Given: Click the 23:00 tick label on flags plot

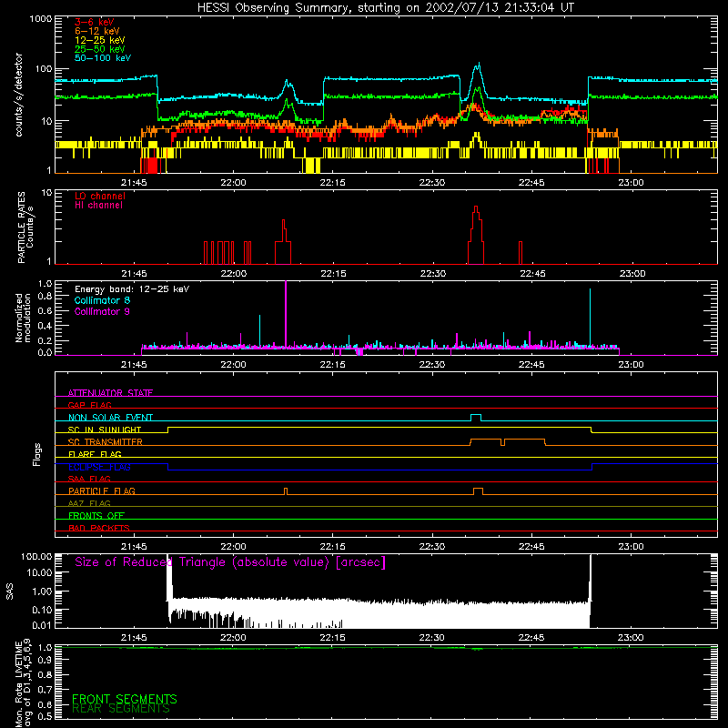Looking at the screenshot, I should (x=631, y=547).
